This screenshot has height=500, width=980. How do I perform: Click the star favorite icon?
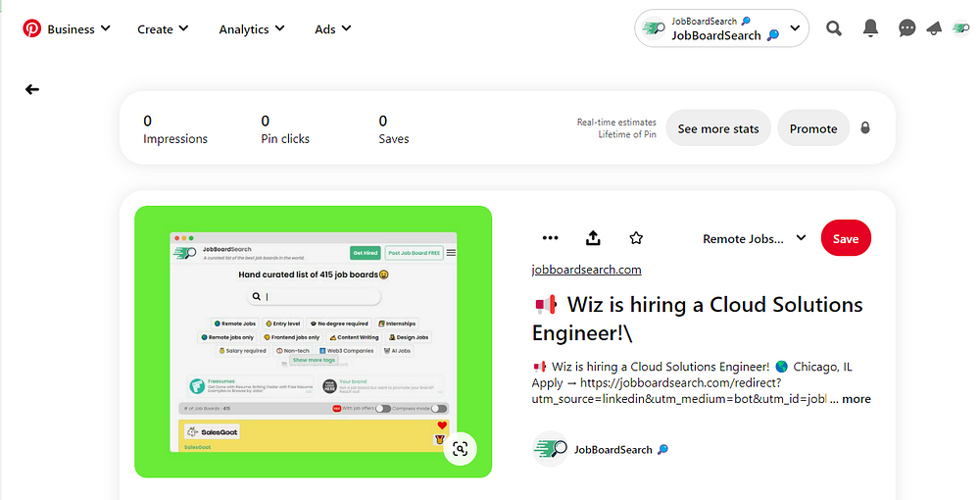pos(636,238)
